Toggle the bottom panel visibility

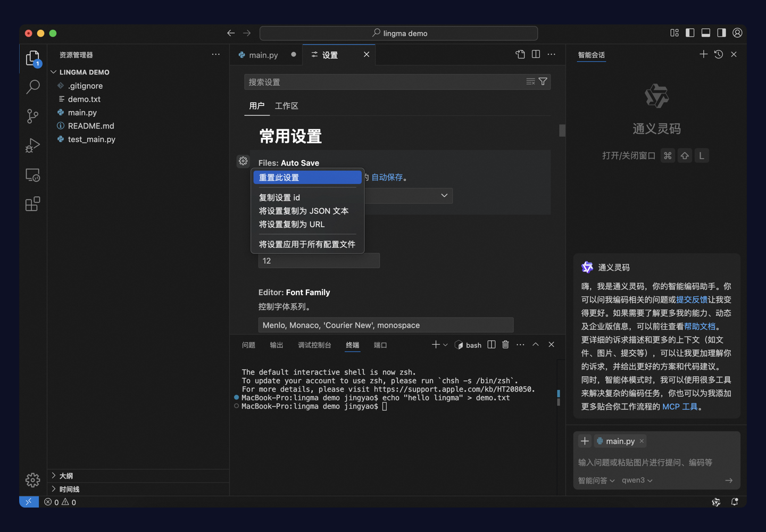click(706, 33)
